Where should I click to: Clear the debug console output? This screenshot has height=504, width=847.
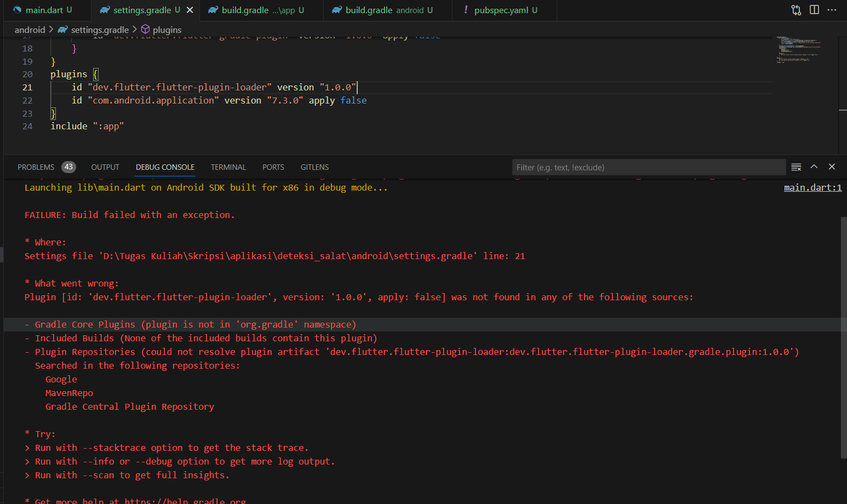pos(797,167)
